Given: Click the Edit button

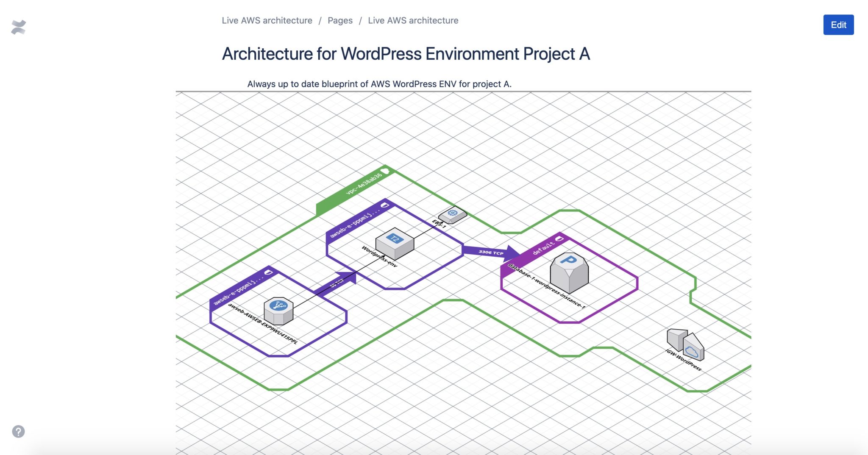Looking at the screenshot, I should [838, 25].
